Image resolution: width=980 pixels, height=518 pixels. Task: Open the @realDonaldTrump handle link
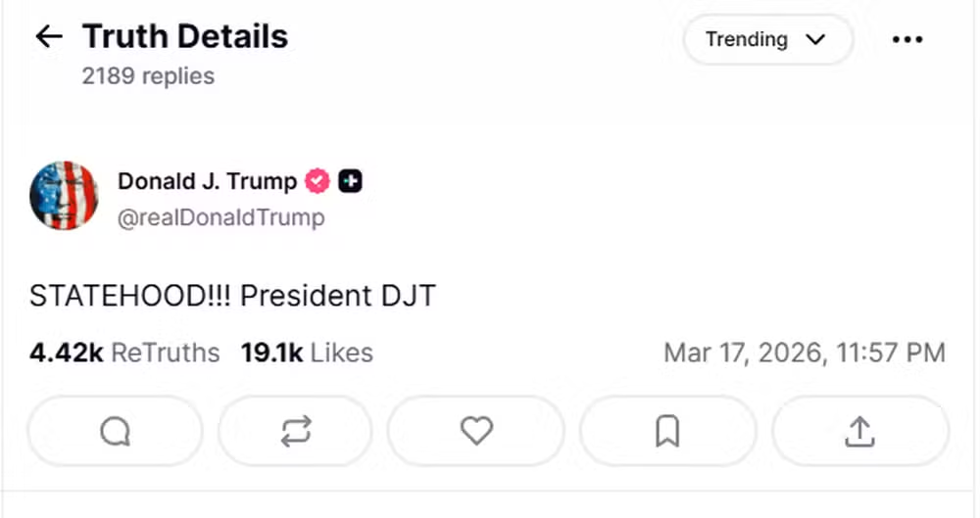(220, 217)
